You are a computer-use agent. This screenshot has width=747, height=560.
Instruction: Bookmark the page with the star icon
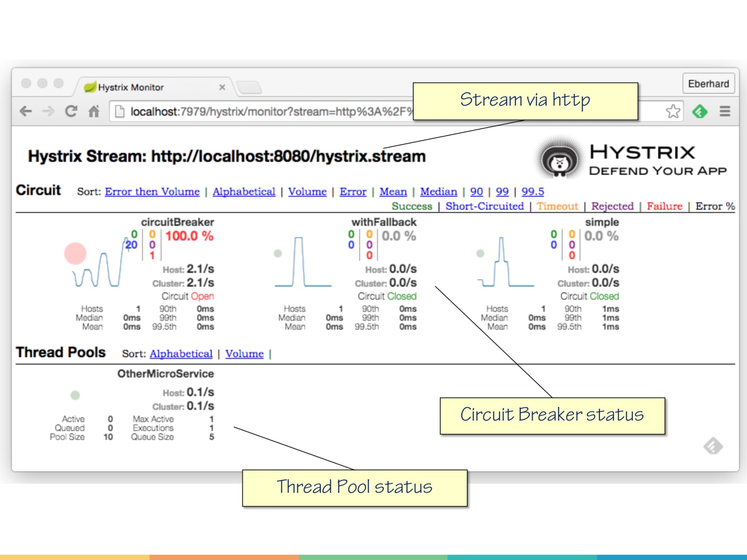click(673, 111)
